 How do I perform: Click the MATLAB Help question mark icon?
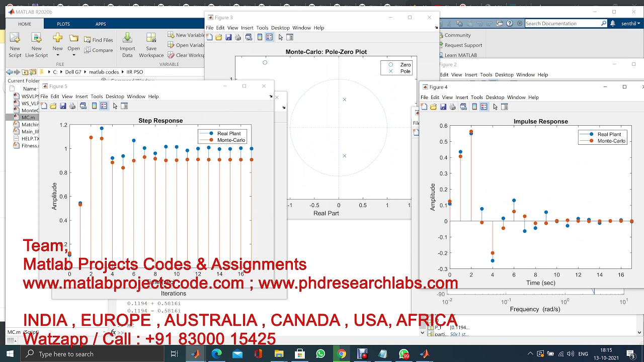tap(510, 24)
